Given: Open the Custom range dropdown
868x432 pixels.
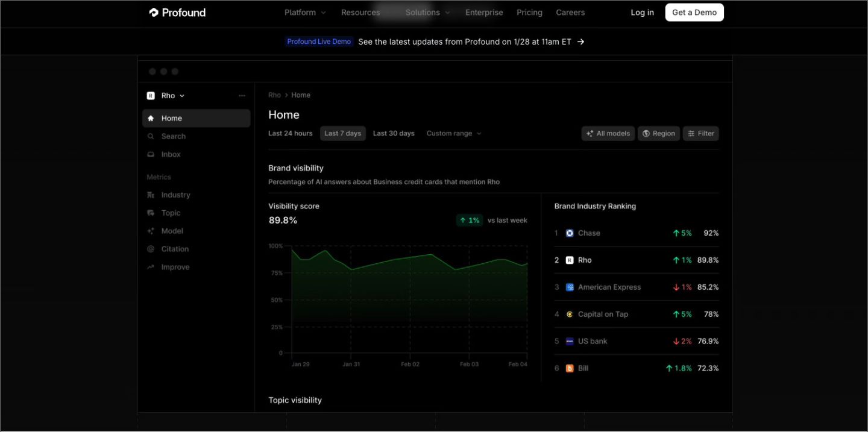Looking at the screenshot, I should tap(454, 133).
